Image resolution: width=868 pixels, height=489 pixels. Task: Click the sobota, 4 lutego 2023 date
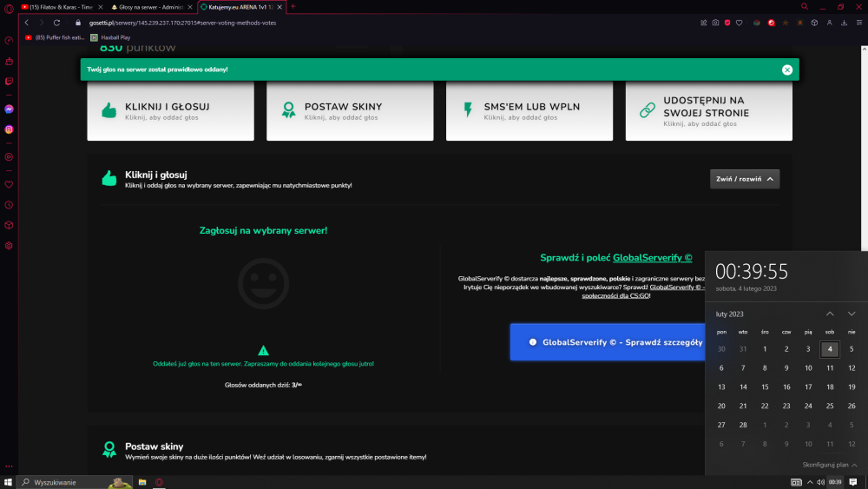(x=746, y=288)
